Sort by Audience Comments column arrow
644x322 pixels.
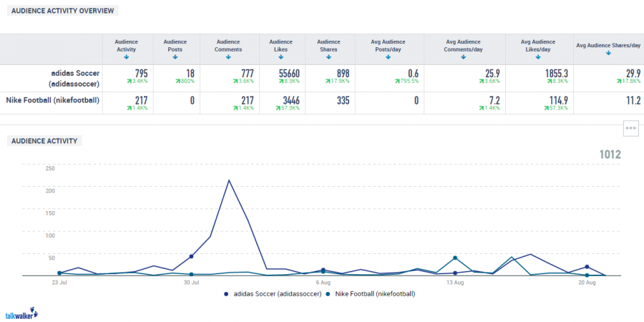pos(229,57)
